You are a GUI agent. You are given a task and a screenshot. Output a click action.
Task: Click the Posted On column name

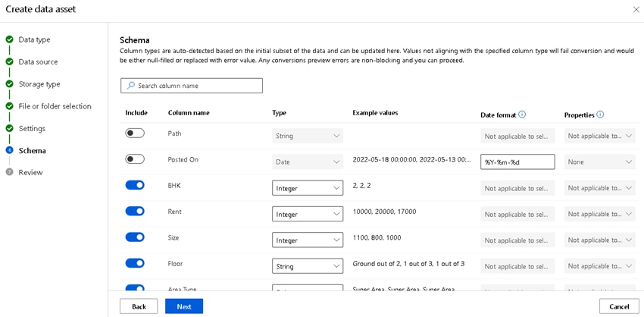point(183,159)
